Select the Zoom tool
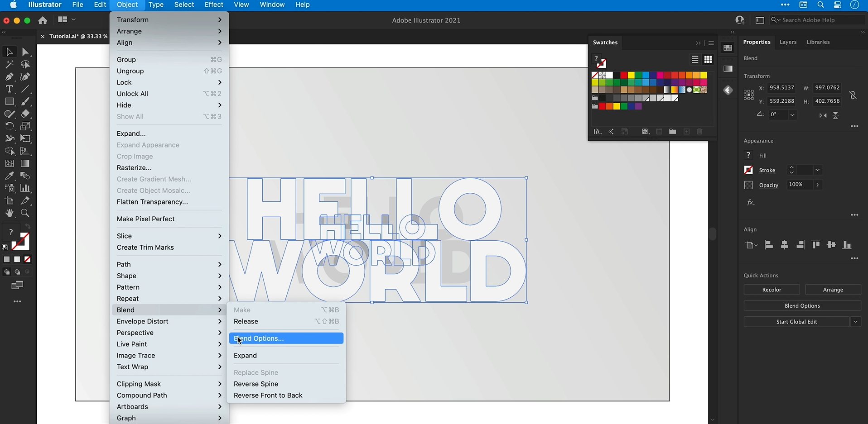This screenshot has height=424, width=868. pyautogui.click(x=25, y=213)
